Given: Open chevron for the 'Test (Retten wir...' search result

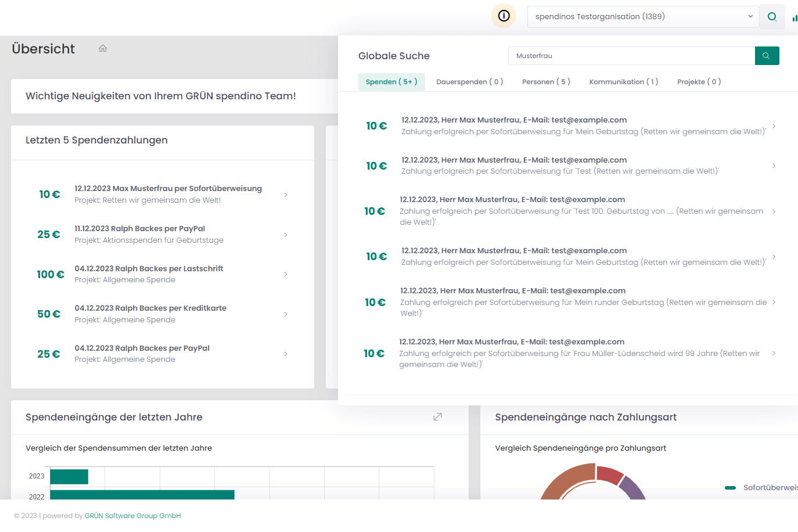Looking at the screenshot, I should (774, 166).
